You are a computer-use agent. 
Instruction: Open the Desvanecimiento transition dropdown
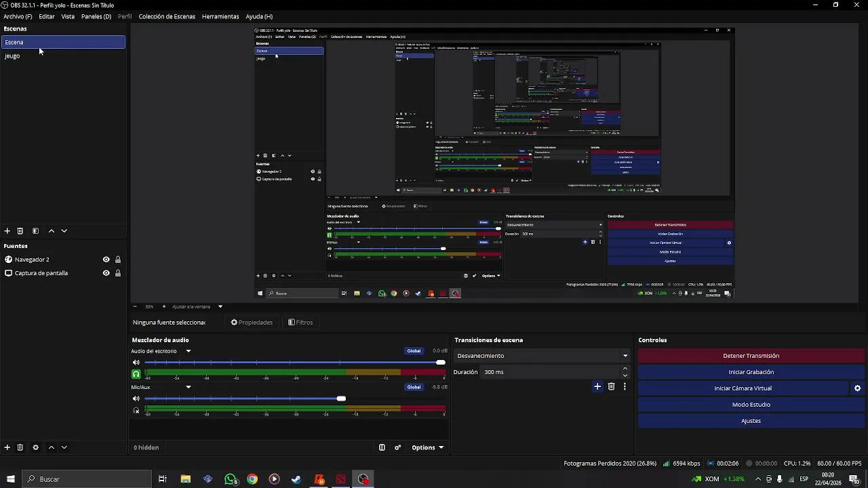click(x=542, y=356)
